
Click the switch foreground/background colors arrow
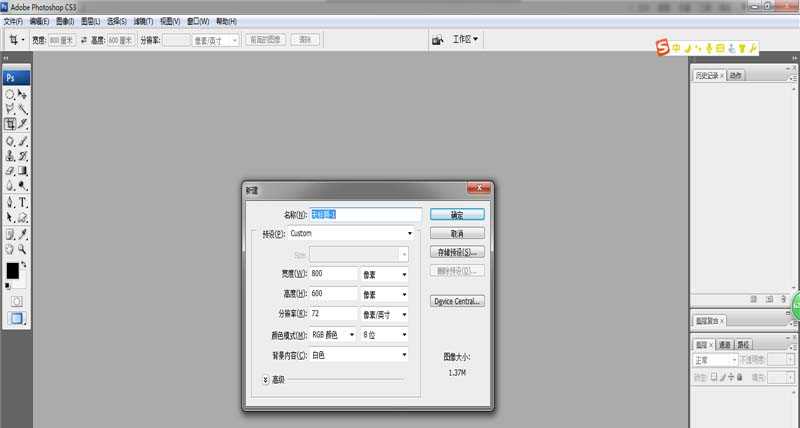point(24,264)
